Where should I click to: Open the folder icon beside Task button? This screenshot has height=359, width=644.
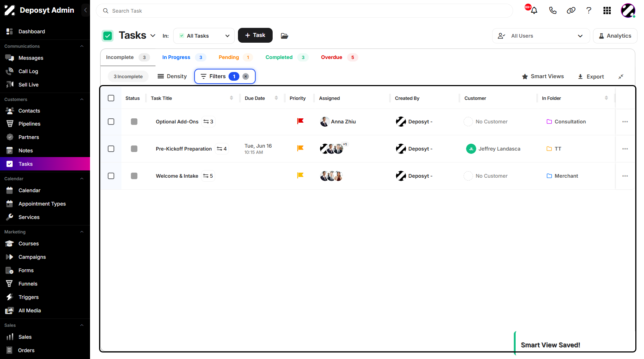point(285,36)
